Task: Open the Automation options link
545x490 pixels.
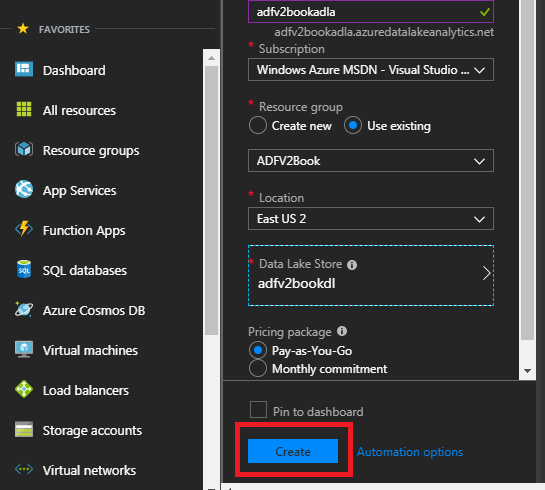Action: pos(410,452)
